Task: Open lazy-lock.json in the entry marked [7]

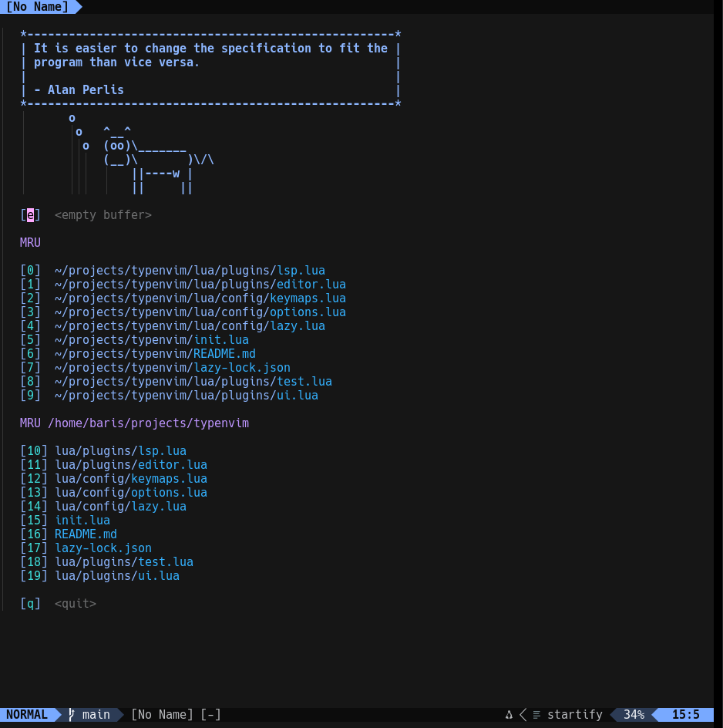Action: 172,368
